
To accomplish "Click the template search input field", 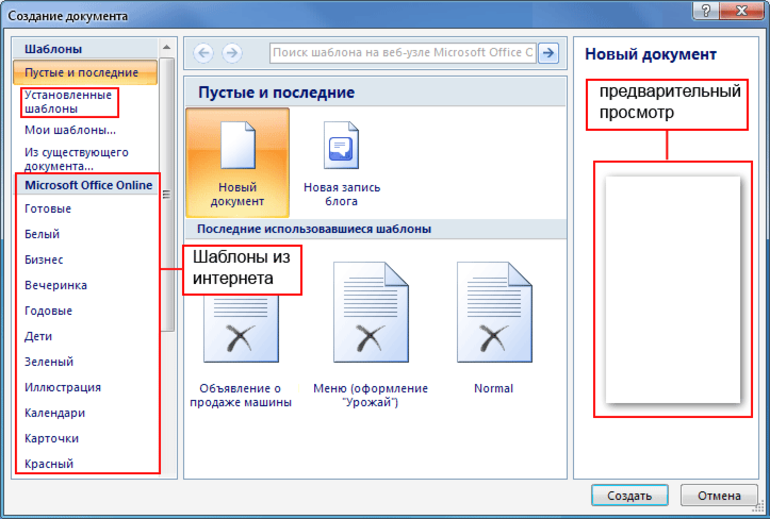I will point(402,53).
